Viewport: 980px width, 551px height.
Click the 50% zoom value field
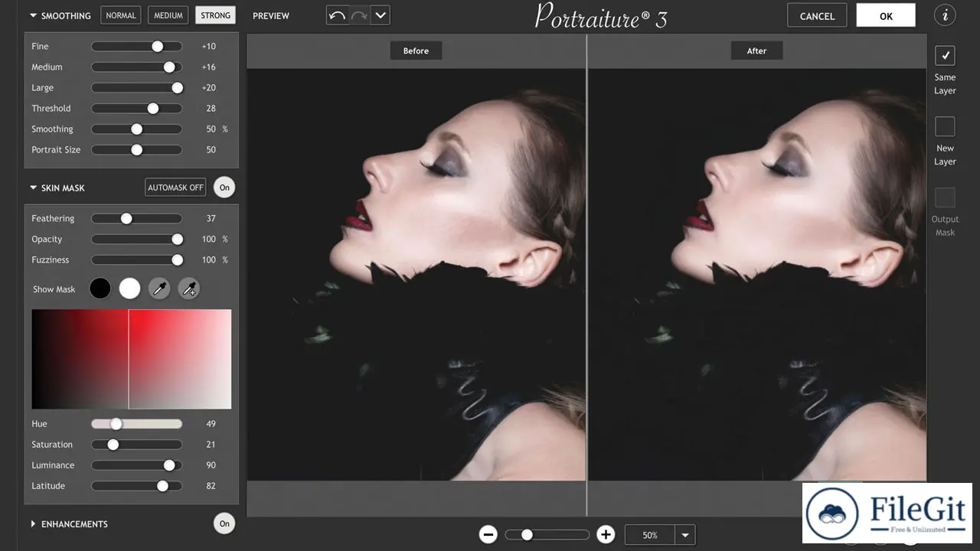coord(650,535)
